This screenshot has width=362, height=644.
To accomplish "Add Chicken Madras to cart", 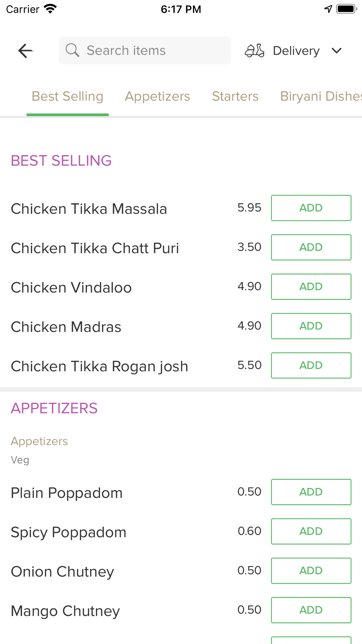I will [311, 326].
